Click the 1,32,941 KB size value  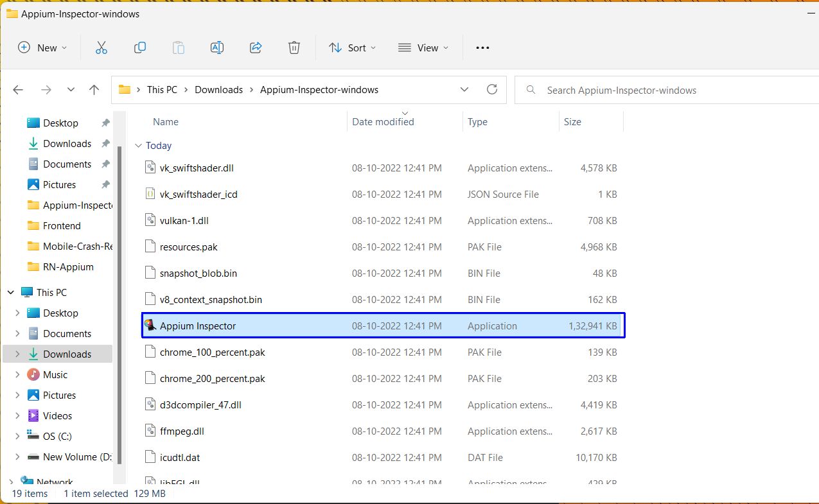(592, 326)
